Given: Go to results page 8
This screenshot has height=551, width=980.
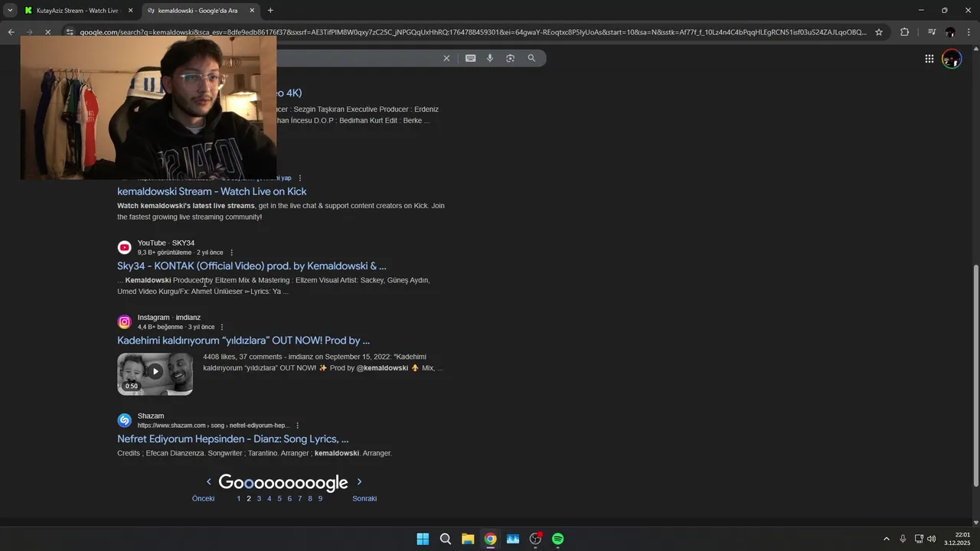Looking at the screenshot, I should [310, 499].
